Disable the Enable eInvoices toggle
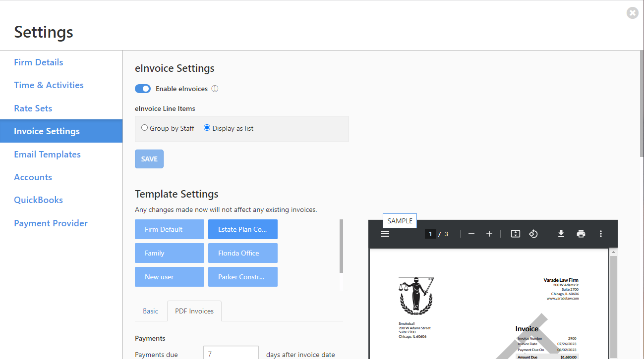 [143, 88]
